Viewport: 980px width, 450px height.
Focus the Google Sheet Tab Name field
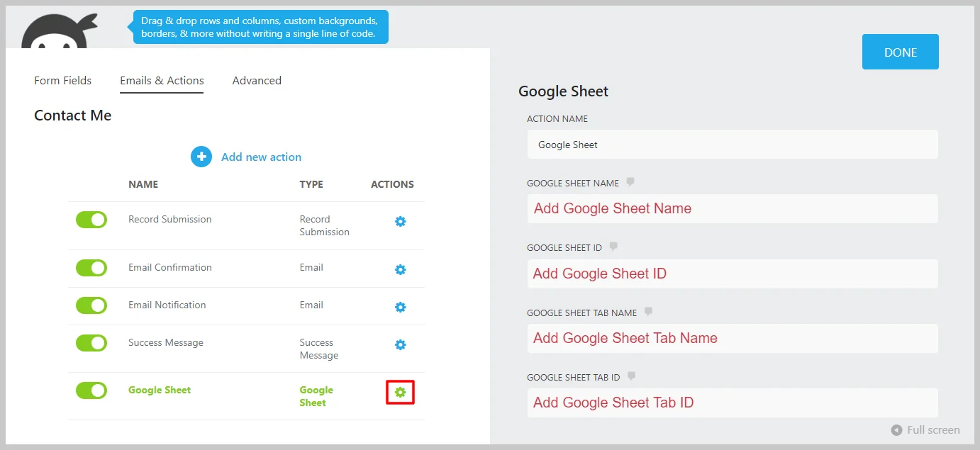pyautogui.click(x=732, y=339)
